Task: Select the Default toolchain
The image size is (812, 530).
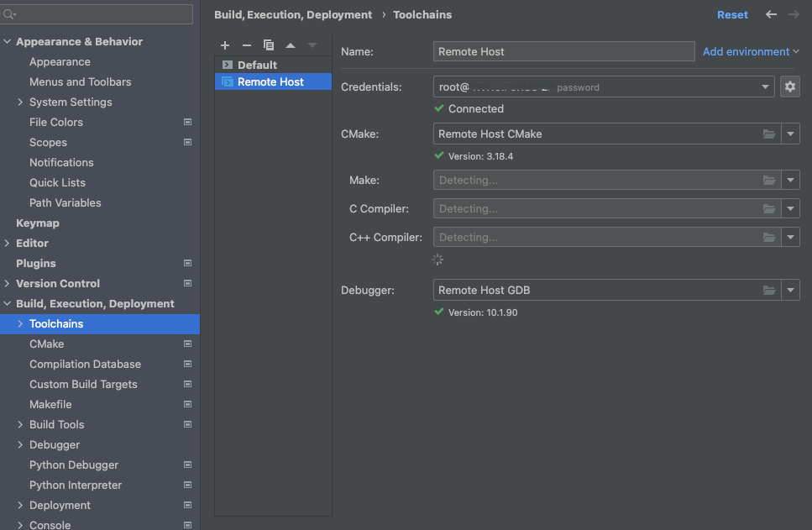Action: tap(257, 65)
